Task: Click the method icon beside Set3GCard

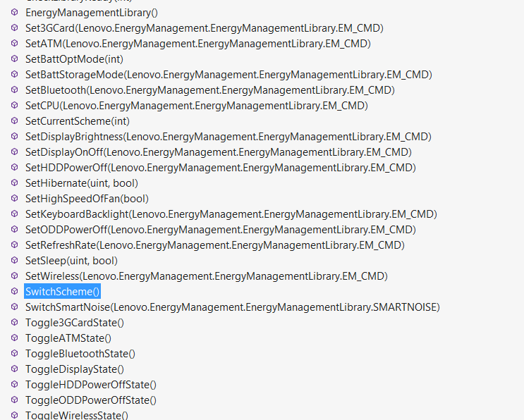Action: click(14, 27)
